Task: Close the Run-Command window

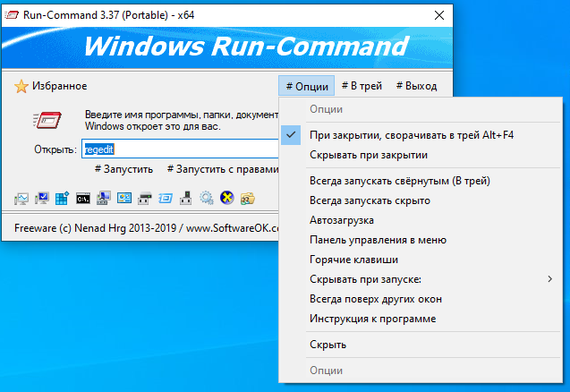Action: 439,15
